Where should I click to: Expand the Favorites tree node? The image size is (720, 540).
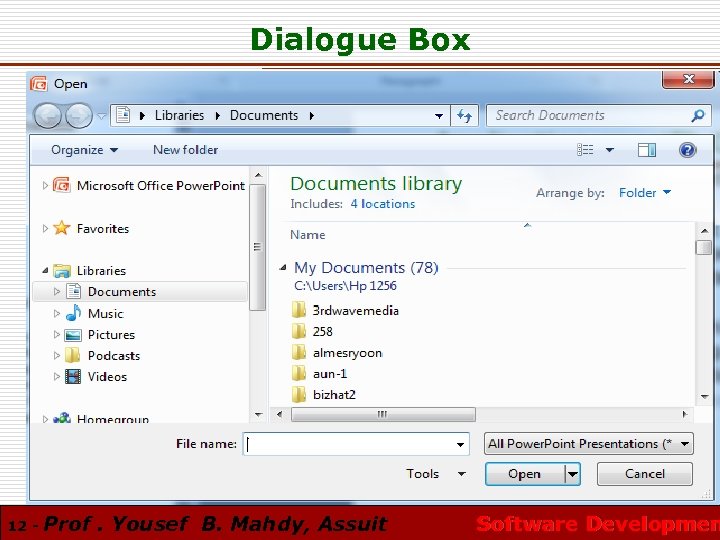[x=45, y=228]
